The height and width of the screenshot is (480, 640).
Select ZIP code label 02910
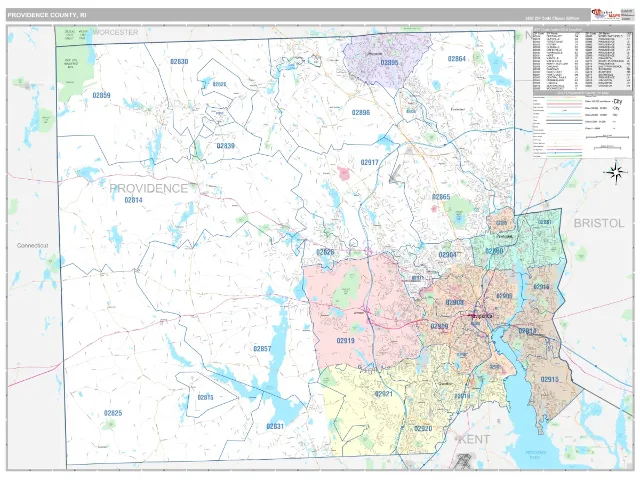pos(462,396)
